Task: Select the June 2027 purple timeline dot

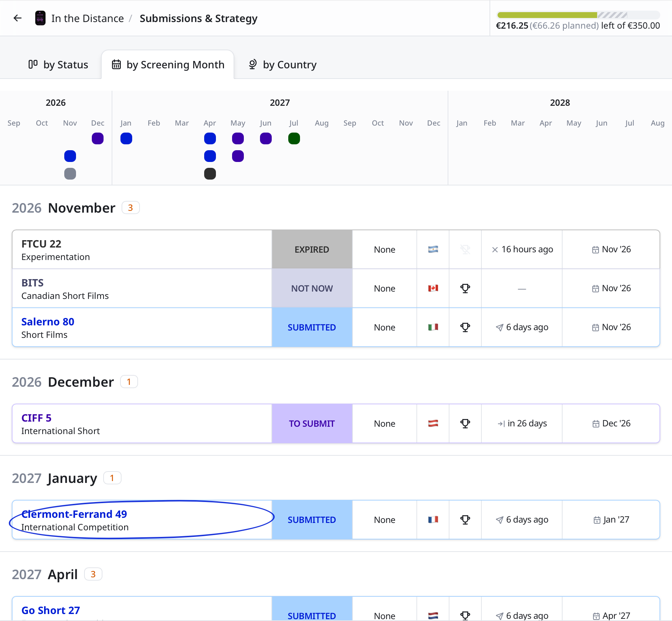Action: [x=266, y=138]
